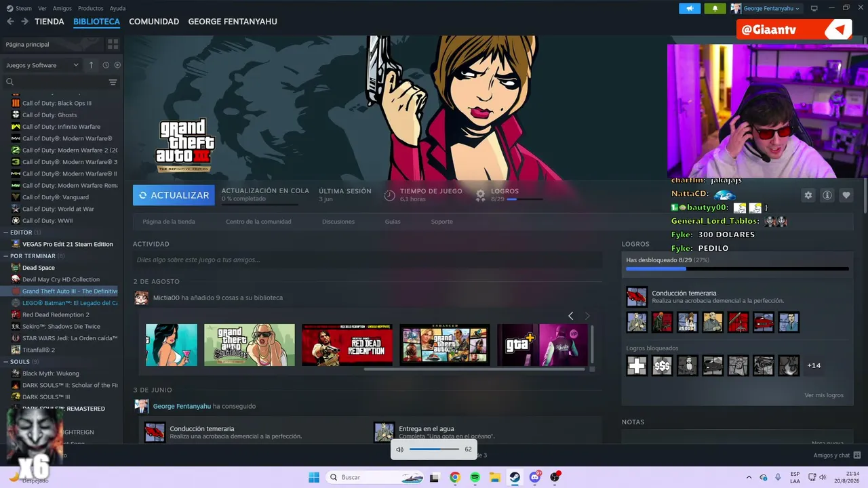Enter Big Picture mode via monitor icon
This screenshot has width=868, height=488.
(814, 8)
